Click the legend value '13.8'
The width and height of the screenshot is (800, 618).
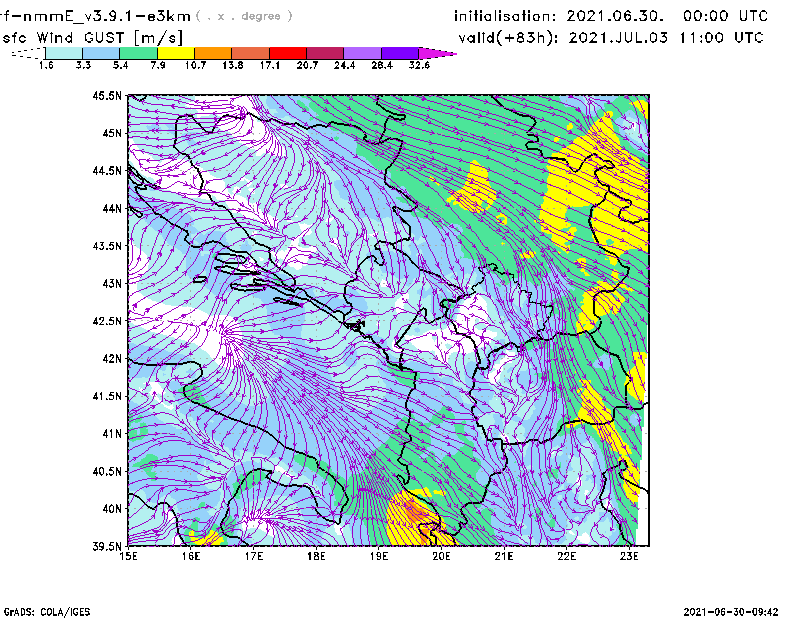[x=233, y=65]
